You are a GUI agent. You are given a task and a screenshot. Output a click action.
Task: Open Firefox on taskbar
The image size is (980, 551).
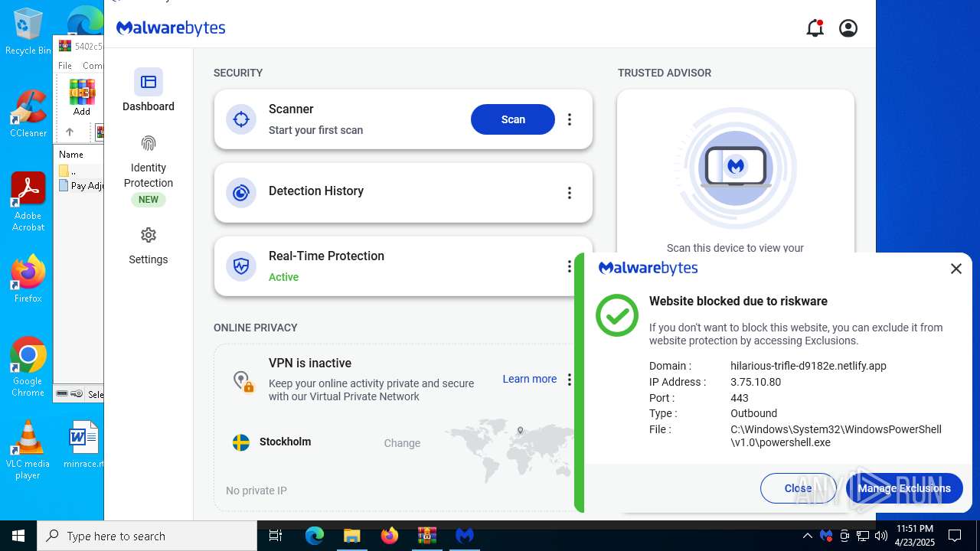(390, 536)
